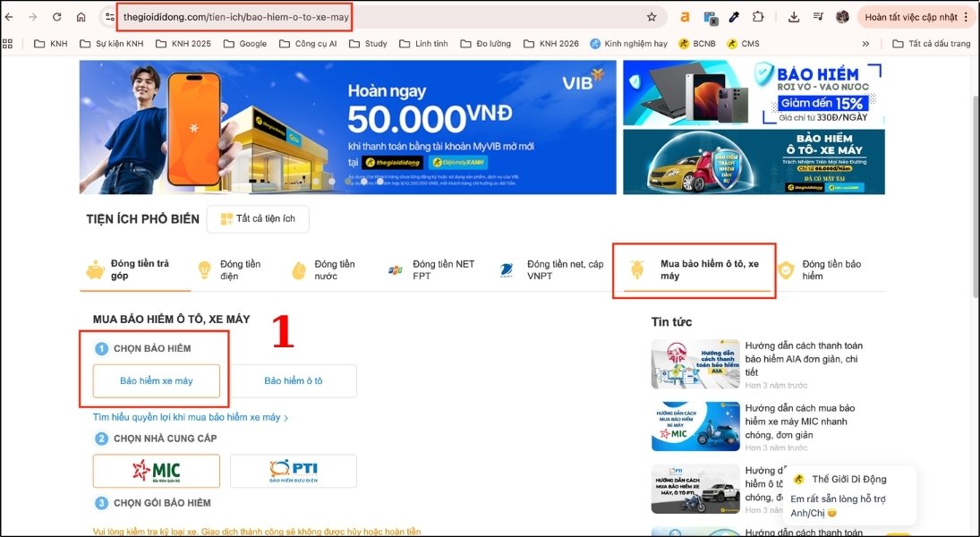Click the 'Tất cả tiện ích' button
The image size is (980, 537).
click(258, 218)
